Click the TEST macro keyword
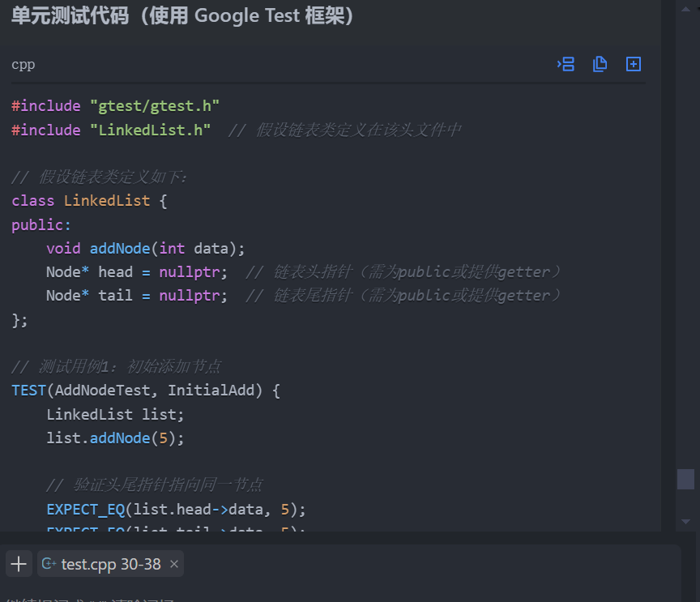The width and height of the screenshot is (700, 602). pos(28,391)
